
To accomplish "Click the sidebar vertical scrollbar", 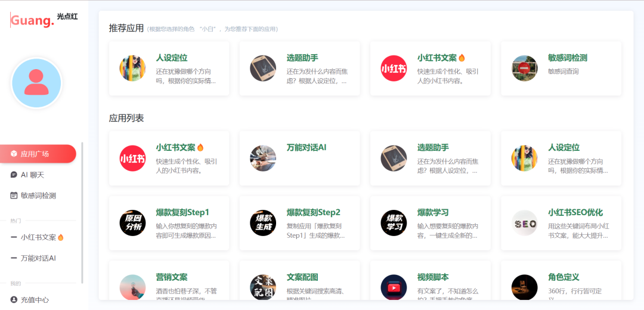I will [x=82, y=213].
